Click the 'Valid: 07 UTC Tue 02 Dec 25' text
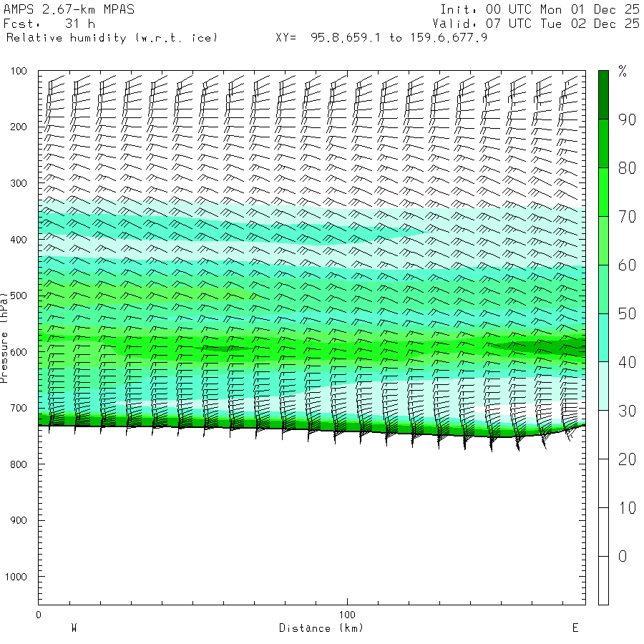 coord(536,24)
